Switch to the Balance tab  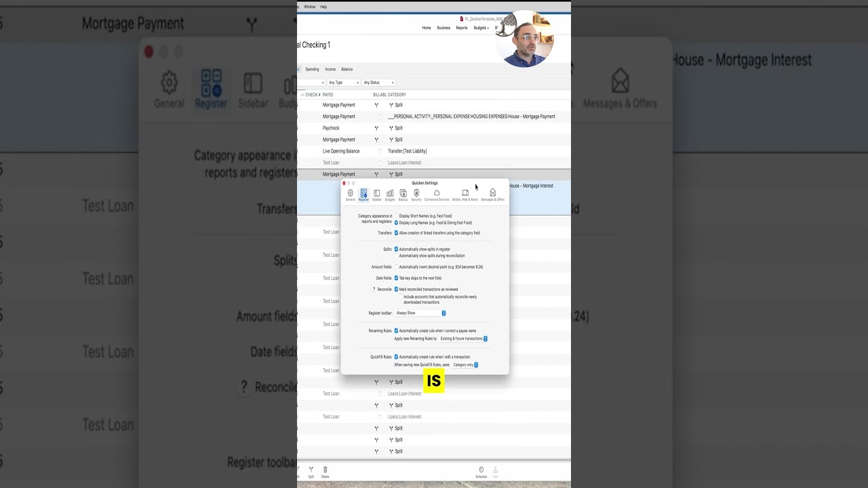(x=347, y=69)
